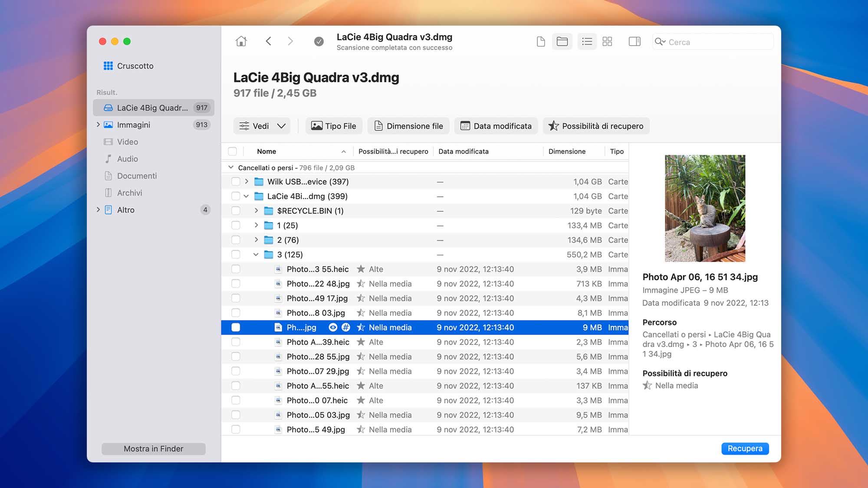This screenshot has height=488, width=868.
Task: Go to the home screen icon
Action: coord(241,41)
